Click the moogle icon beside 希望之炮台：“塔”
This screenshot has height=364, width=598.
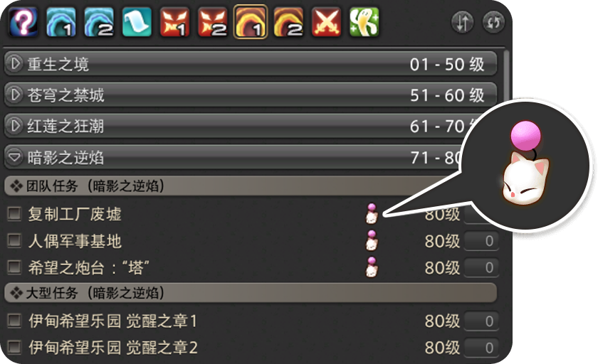[x=372, y=267]
